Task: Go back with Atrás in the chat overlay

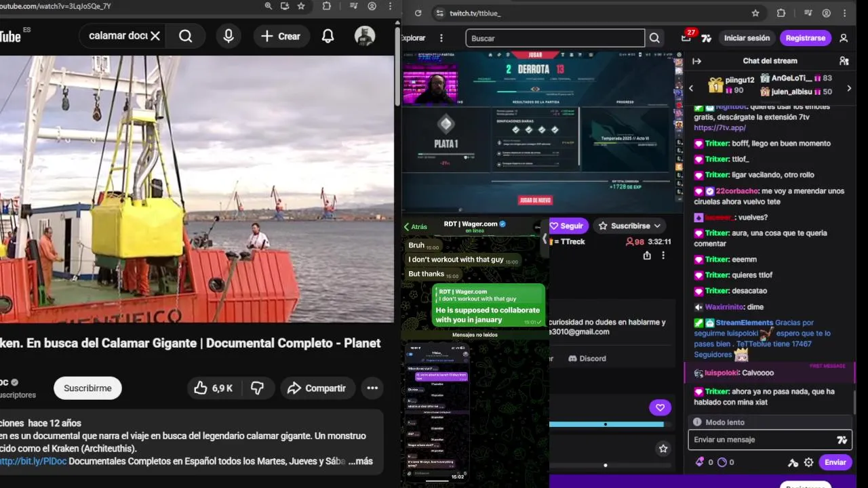Action: [416, 227]
